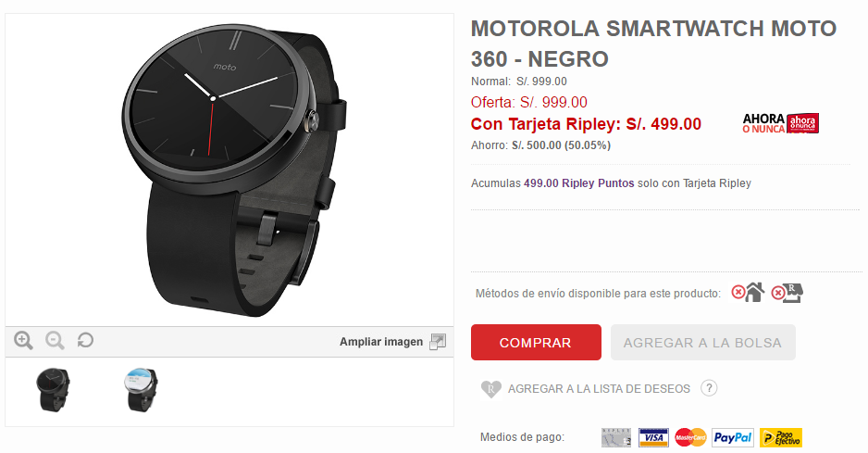Select the black watch face thumbnail
Image resolution: width=868 pixels, height=453 pixels.
(53, 390)
